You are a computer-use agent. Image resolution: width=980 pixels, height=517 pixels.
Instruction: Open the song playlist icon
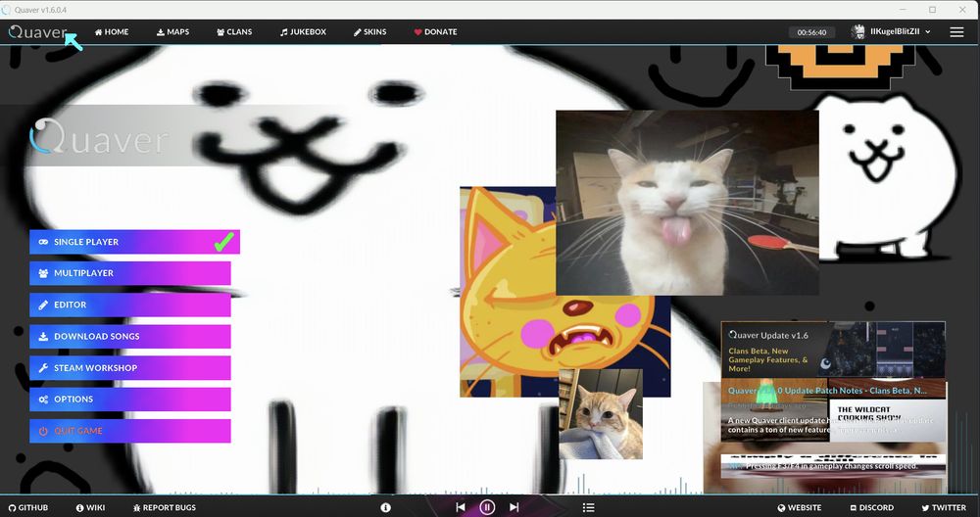tap(588, 507)
